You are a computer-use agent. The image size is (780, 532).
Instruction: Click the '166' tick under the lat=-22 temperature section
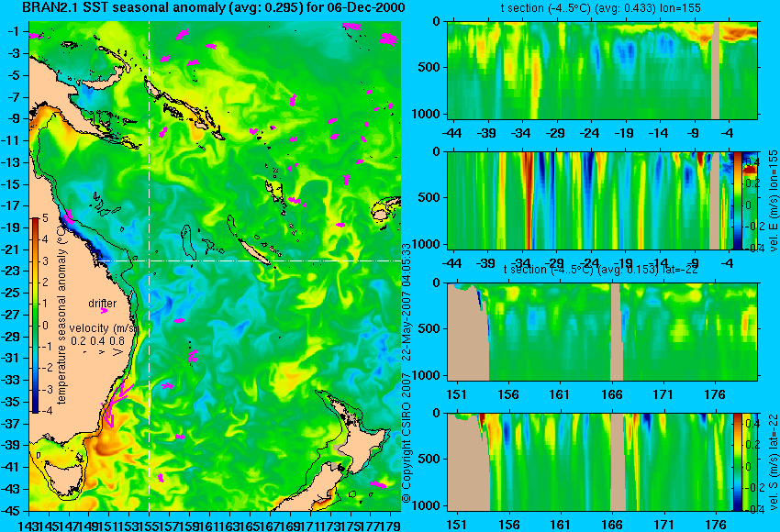[611, 394]
